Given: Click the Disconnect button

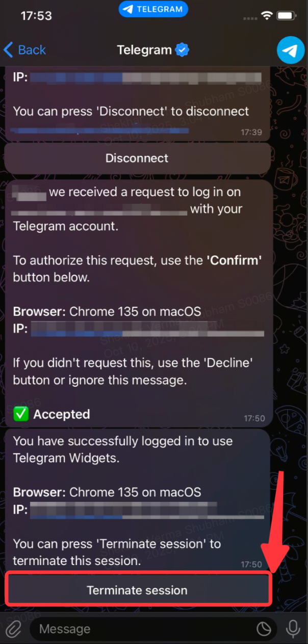Looking at the screenshot, I should coord(137,158).
